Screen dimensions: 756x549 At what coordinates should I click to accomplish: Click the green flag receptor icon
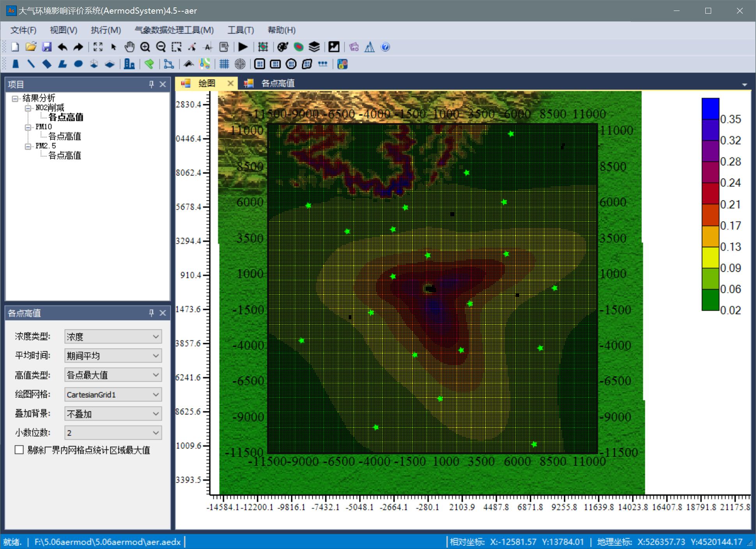click(x=149, y=64)
